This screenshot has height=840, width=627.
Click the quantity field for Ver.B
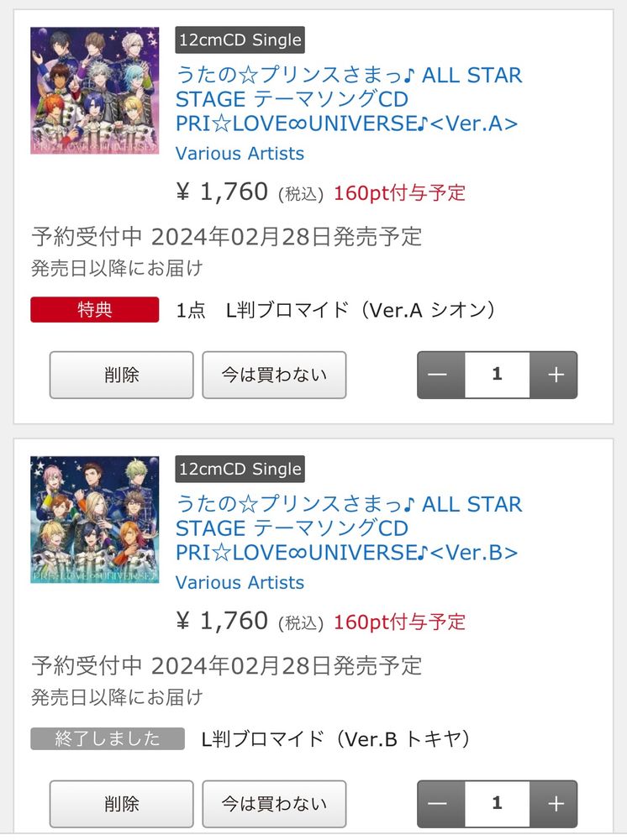click(x=498, y=804)
